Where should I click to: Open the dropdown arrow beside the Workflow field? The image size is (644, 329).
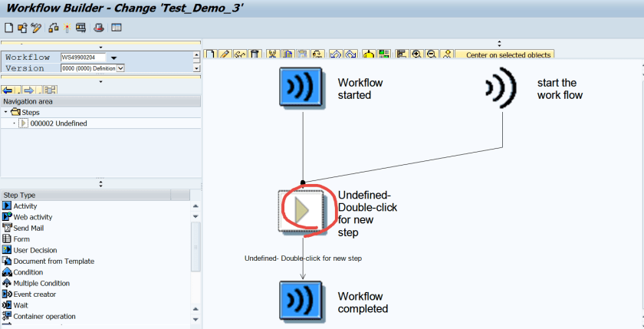(x=114, y=58)
